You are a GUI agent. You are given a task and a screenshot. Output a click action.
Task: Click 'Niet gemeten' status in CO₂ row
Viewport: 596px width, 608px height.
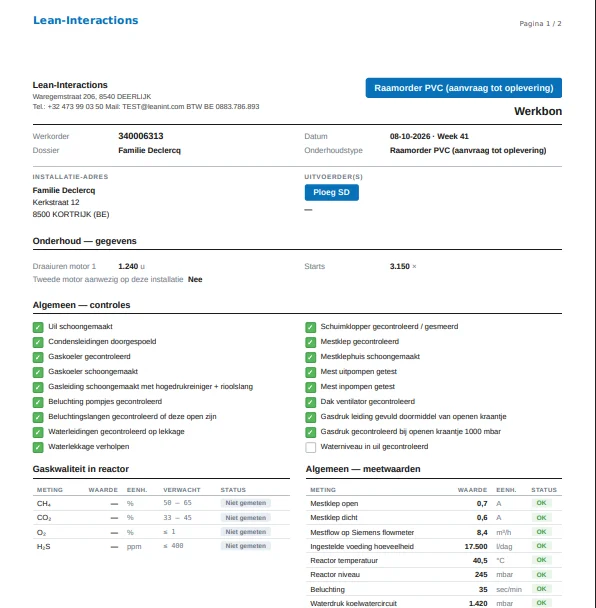coord(246,518)
